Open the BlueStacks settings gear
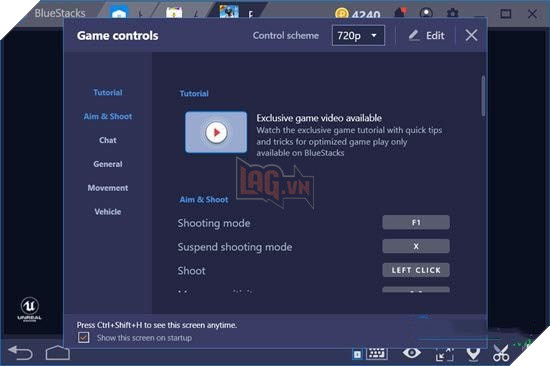550x366 pixels. pos(452,14)
